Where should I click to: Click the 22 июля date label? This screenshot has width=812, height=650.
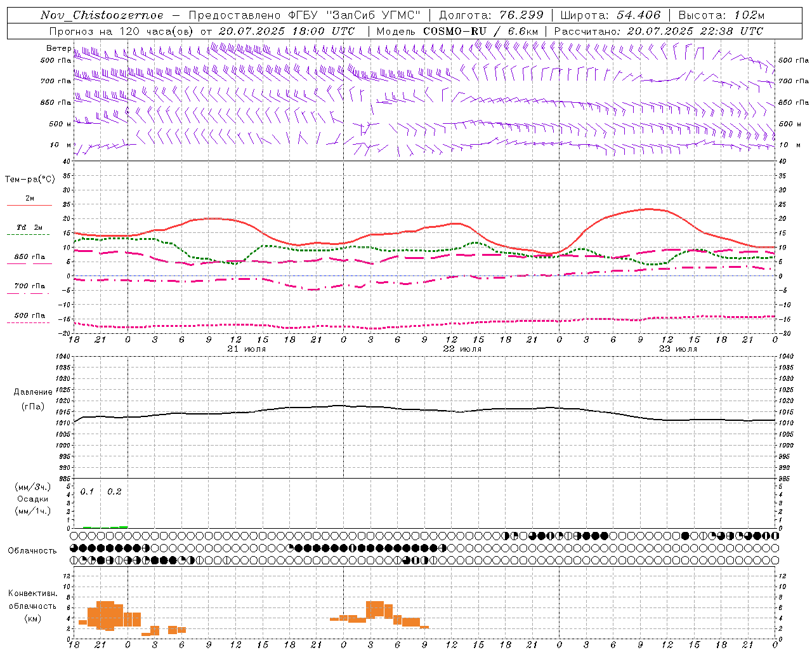click(462, 349)
